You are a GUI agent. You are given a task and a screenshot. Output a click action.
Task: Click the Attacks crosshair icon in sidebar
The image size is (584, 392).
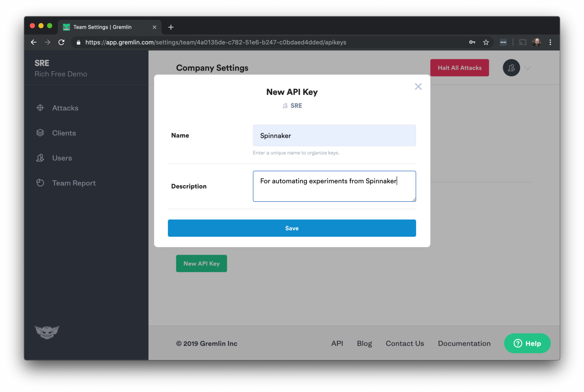(x=40, y=108)
